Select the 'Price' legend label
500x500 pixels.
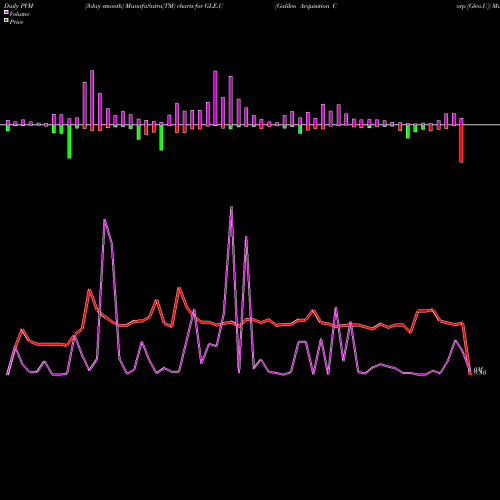coord(16,22)
